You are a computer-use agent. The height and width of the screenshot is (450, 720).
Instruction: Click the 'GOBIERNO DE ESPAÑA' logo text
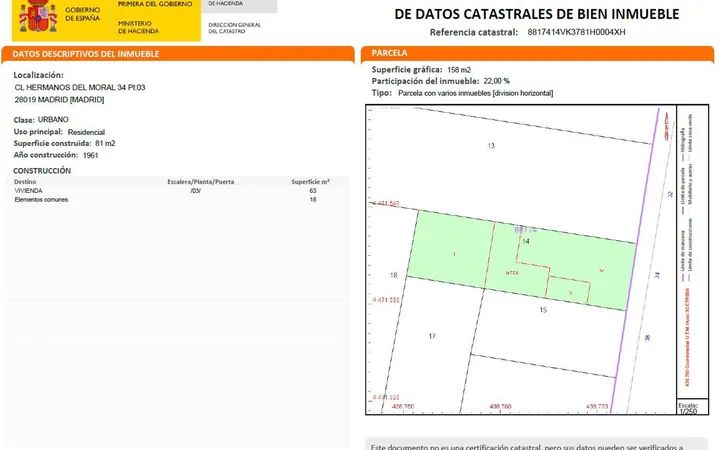tap(83, 14)
